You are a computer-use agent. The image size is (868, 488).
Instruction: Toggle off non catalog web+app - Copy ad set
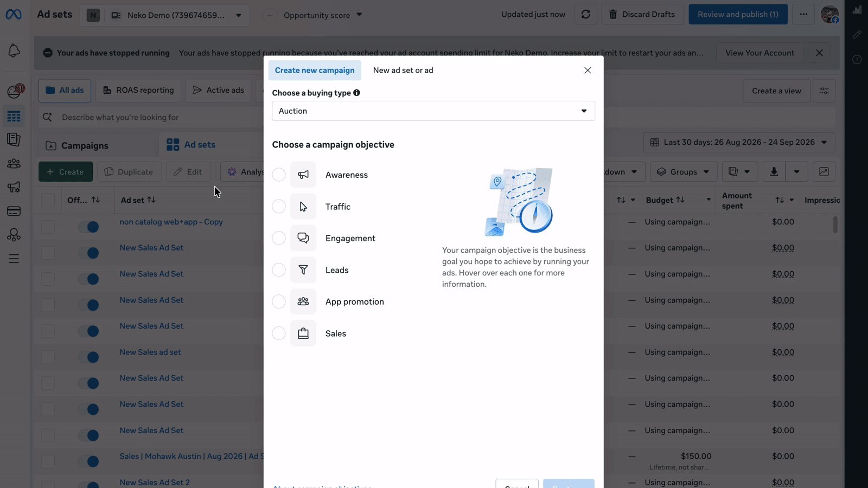point(88,227)
